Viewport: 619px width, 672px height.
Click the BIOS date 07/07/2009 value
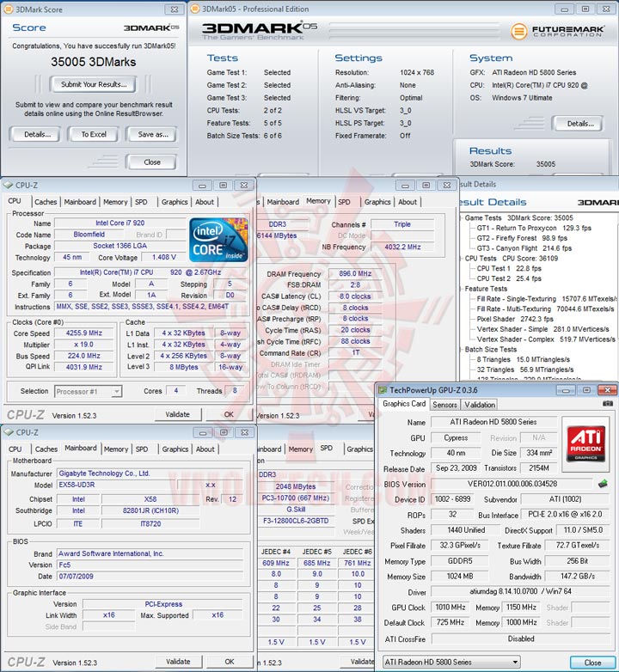pyautogui.click(x=150, y=577)
